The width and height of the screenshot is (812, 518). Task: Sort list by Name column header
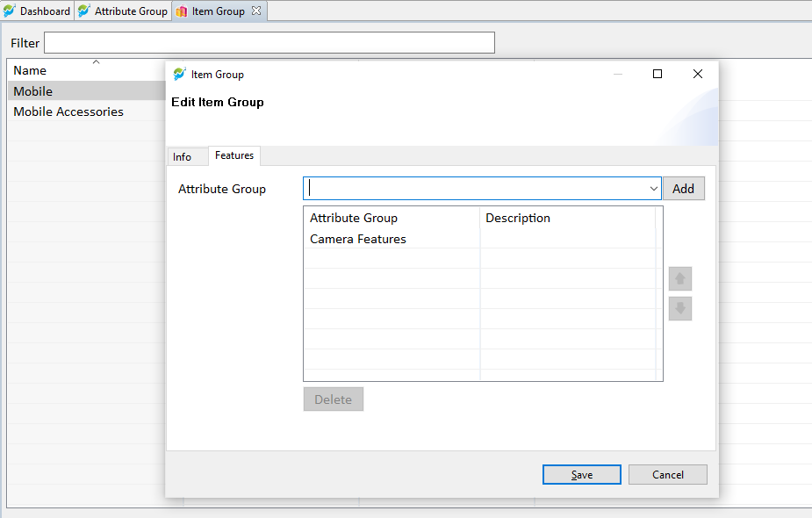coord(30,70)
